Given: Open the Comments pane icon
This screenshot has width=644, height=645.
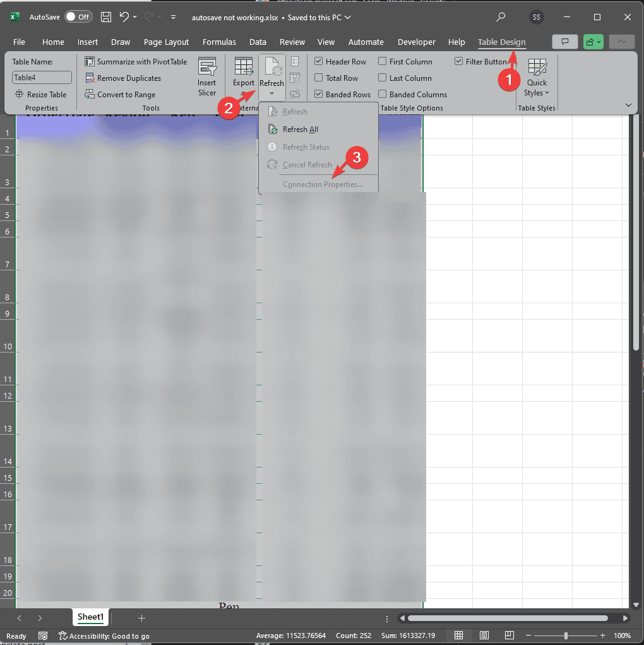Looking at the screenshot, I should pyautogui.click(x=564, y=42).
